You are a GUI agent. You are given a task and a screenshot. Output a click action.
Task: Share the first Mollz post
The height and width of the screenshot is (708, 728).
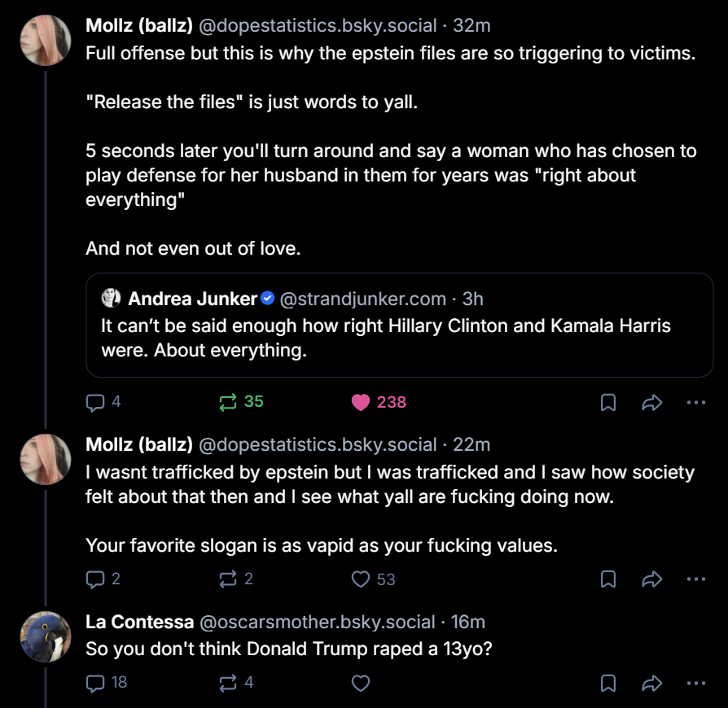click(x=651, y=402)
